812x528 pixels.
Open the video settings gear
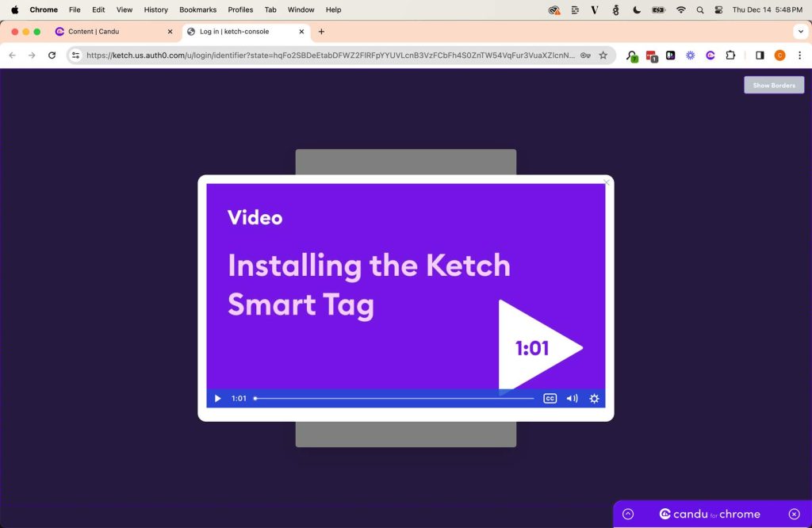[x=594, y=398]
